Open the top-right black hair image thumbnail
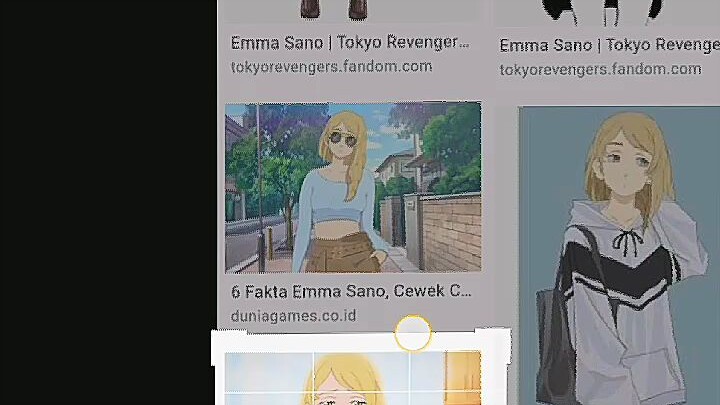 (608, 12)
